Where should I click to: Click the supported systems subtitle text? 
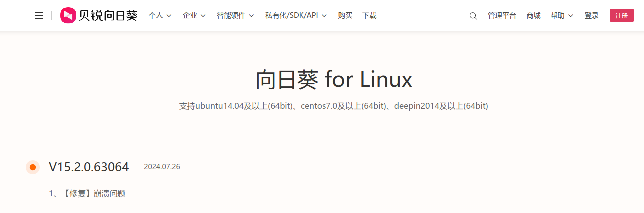tap(334, 106)
